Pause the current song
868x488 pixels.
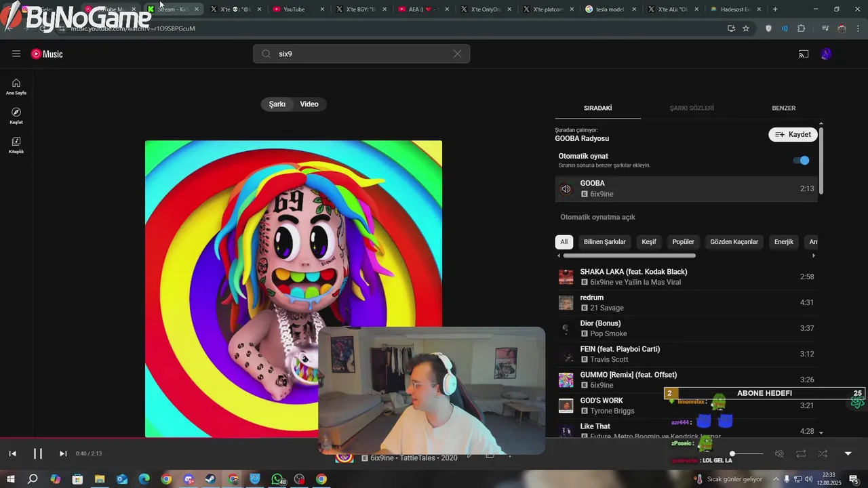tap(38, 453)
